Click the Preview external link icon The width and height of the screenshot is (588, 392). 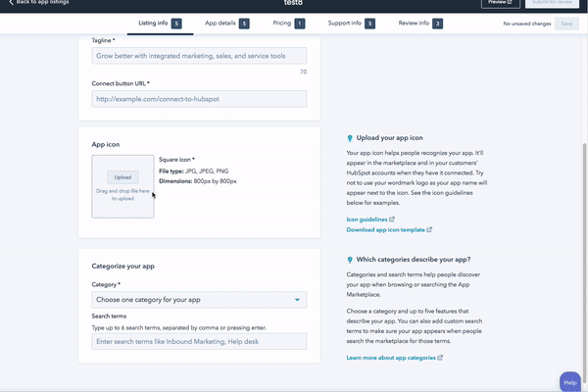click(510, 3)
